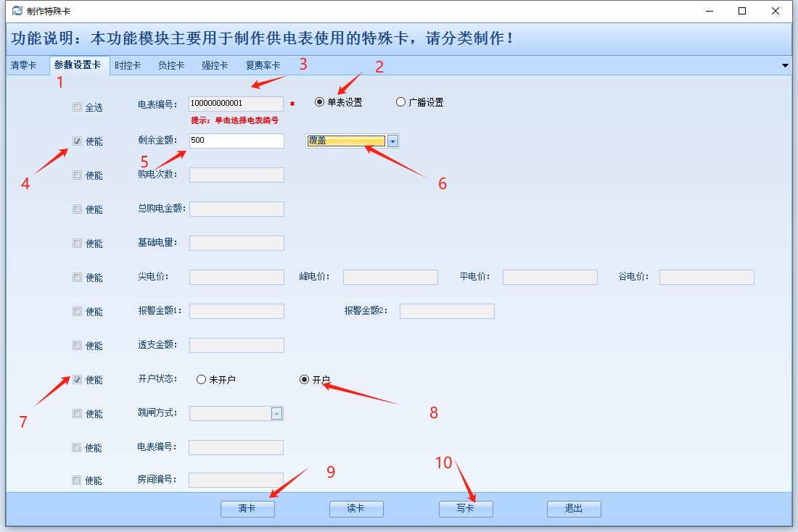Select the 负控卡 tab
798x532 pixels.
pos(171,65)
